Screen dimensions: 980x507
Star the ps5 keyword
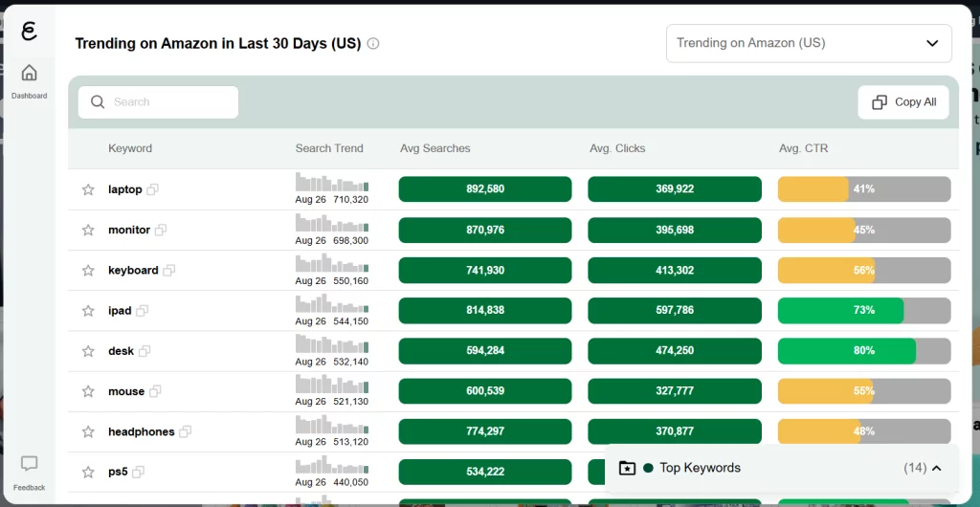88,472
